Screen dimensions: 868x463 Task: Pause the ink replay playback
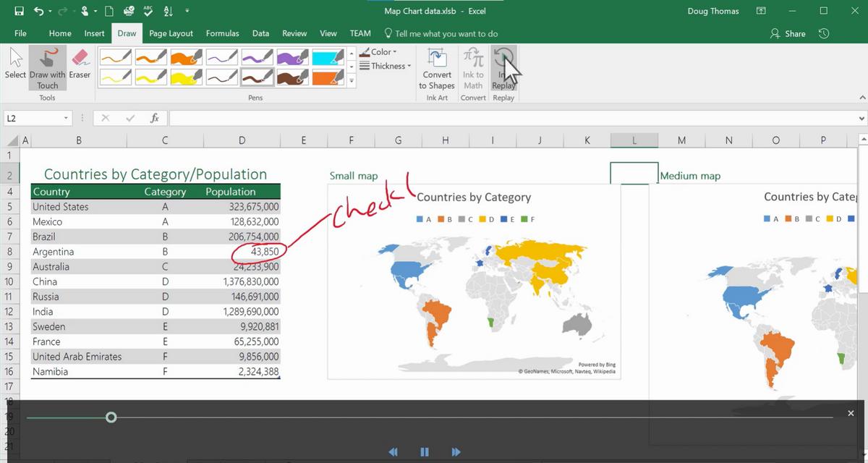425,452
